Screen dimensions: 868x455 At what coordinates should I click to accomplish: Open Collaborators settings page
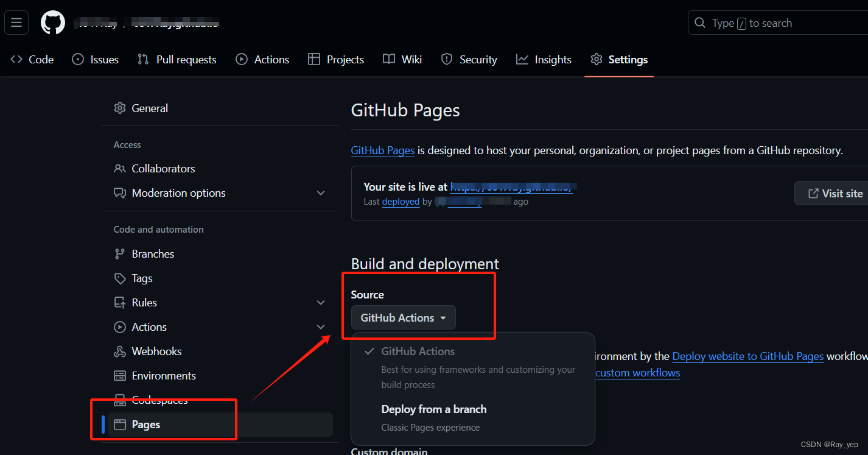(220, 168)
